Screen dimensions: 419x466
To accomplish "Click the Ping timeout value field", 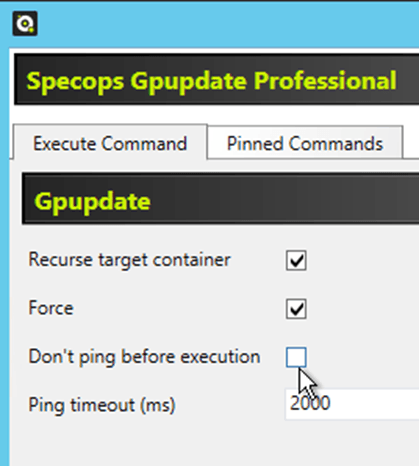I will [x=352, y=404].
